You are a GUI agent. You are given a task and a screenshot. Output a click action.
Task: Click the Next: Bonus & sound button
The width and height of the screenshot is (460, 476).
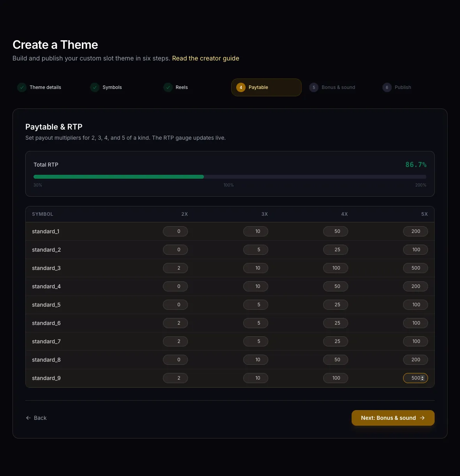point(393,418)
